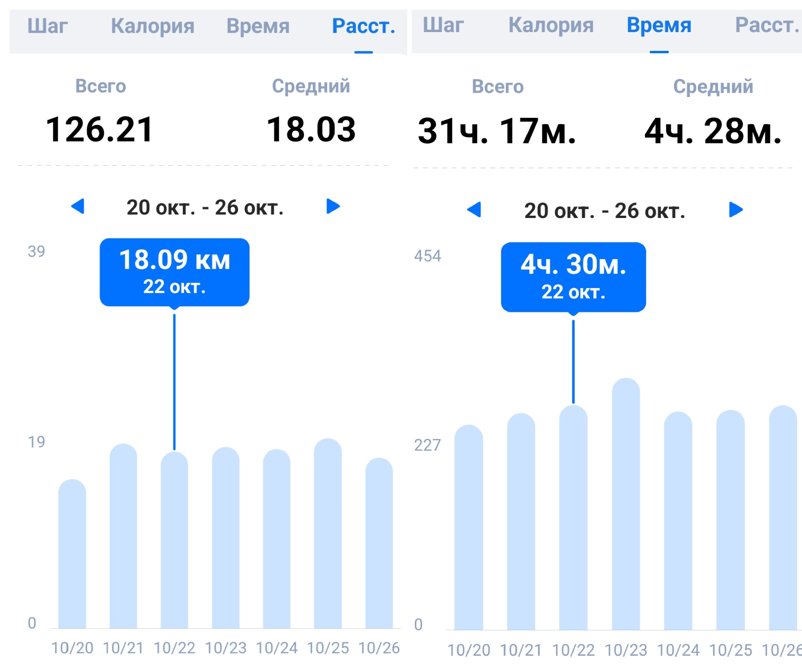
Task: Go to next week in time panel
Action: point(736,209)
